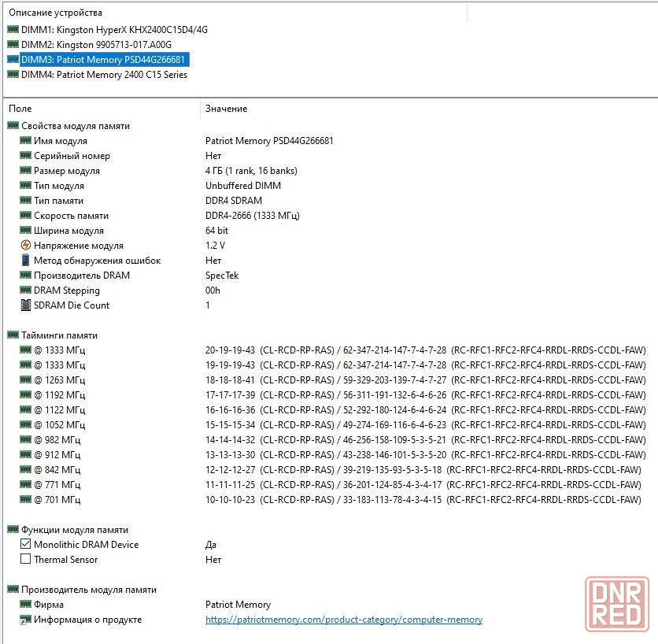Toggle the Thermal Sensor checkbox

26,559
